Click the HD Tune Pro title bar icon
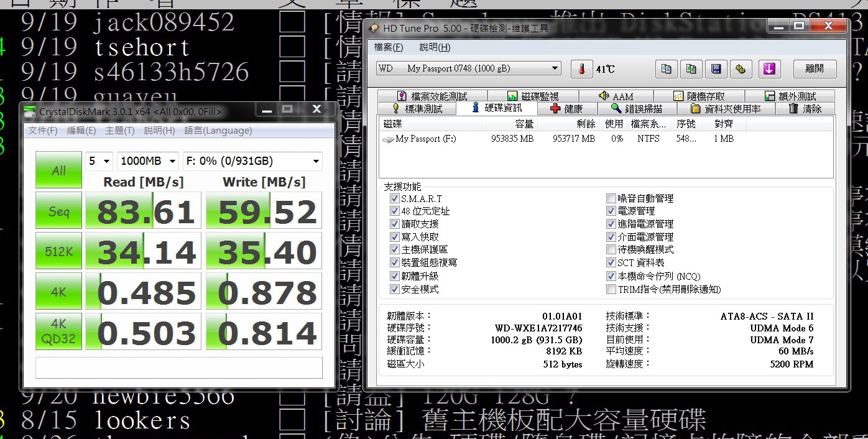Image resolution: width=868 pixels, height=439 pixels. click(x=374, y=28)
